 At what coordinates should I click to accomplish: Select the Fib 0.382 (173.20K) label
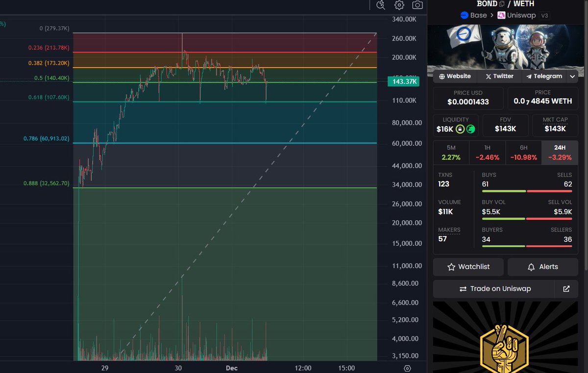coord(49,63)
